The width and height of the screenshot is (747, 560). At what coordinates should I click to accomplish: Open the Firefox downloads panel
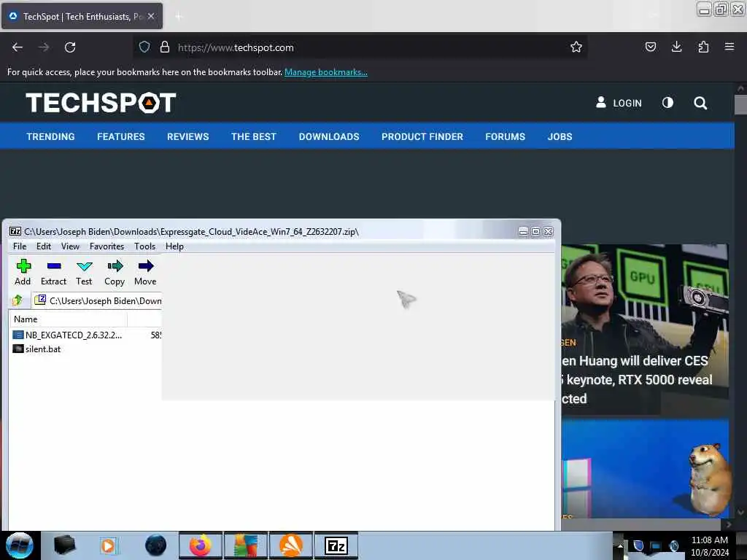click(x=676, y=47)
